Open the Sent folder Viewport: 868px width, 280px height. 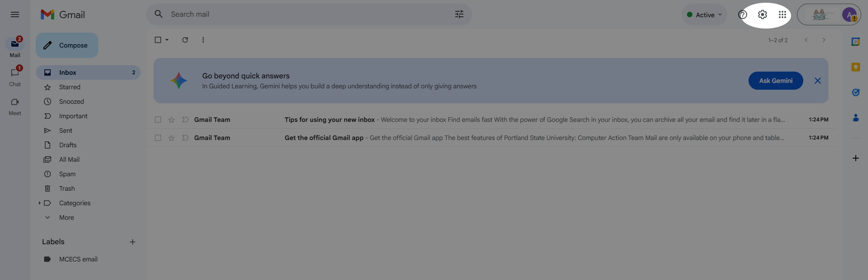pyautogui.click(x=66, y=130)
